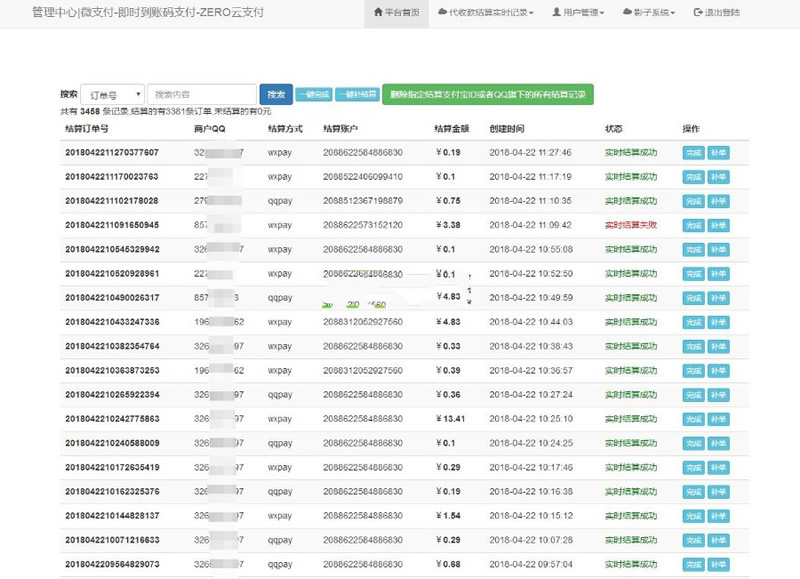
Task: Click the logout icon beside 退出登陆
Action: click(x=697, y=13)
